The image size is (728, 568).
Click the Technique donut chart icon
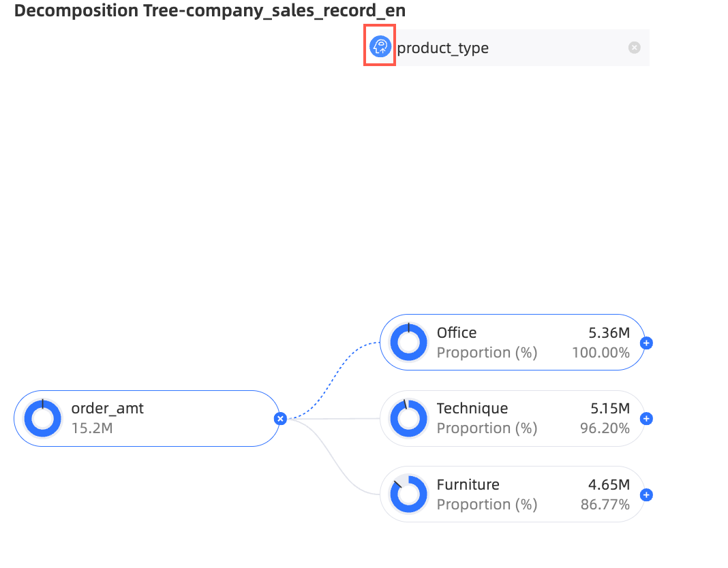tap(408, 418)
